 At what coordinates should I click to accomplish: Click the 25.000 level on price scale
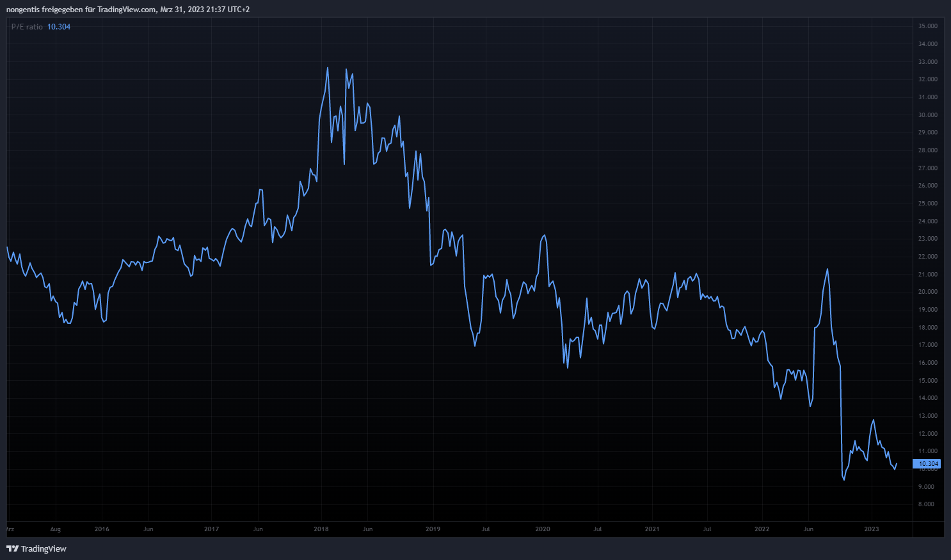927,204
